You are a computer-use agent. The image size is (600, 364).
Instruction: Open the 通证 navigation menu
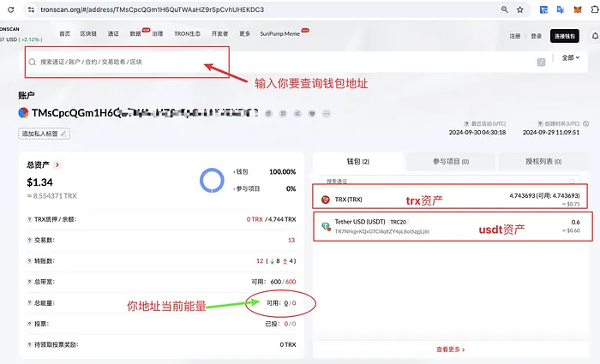click(x=113, y=33)
